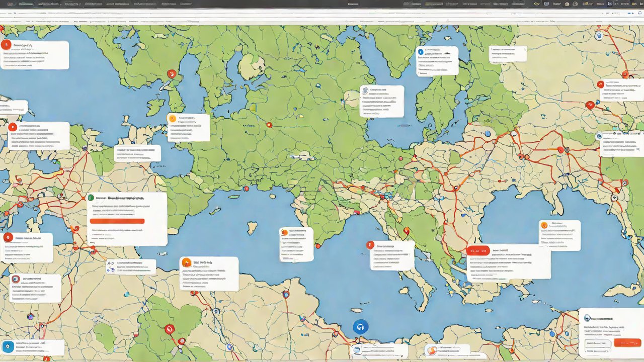Click the red location pin beside the central peninsula

(x=407, y=231)
